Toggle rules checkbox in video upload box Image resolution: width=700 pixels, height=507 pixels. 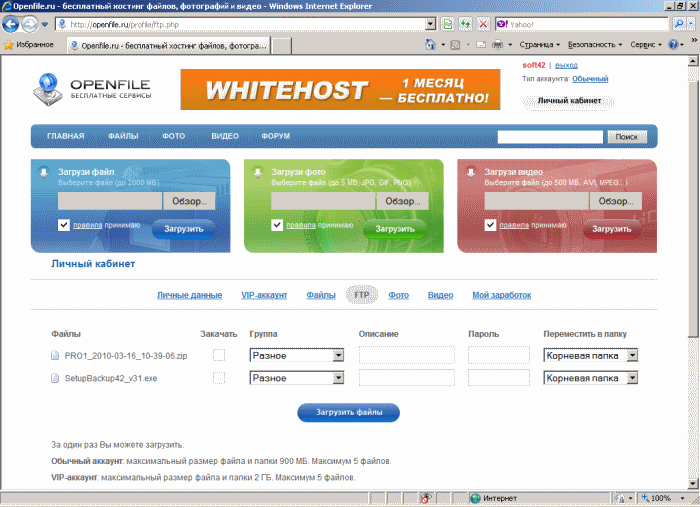coord(491,225)
